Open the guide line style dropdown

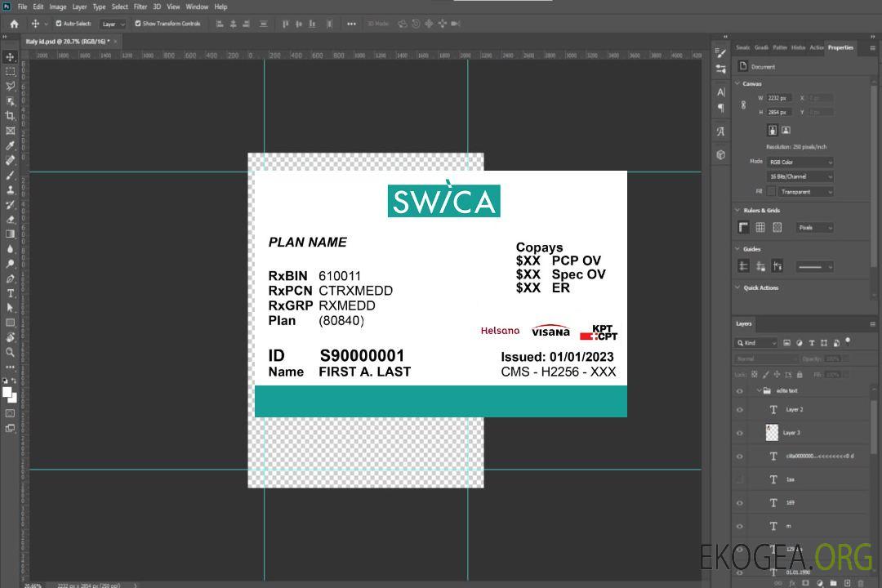815,267
